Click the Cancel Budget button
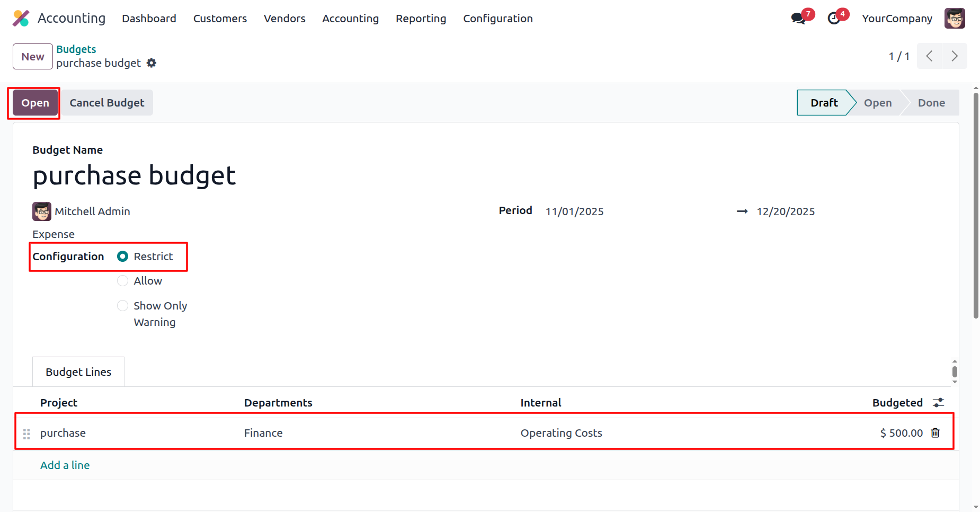 (x=107, y=103)
